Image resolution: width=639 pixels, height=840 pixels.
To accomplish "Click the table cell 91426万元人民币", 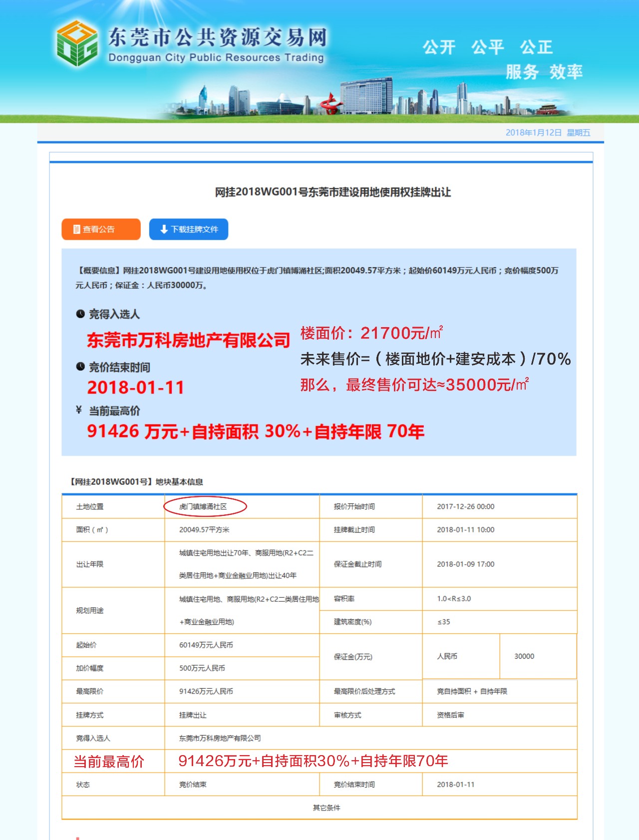I will click(206, 692).
